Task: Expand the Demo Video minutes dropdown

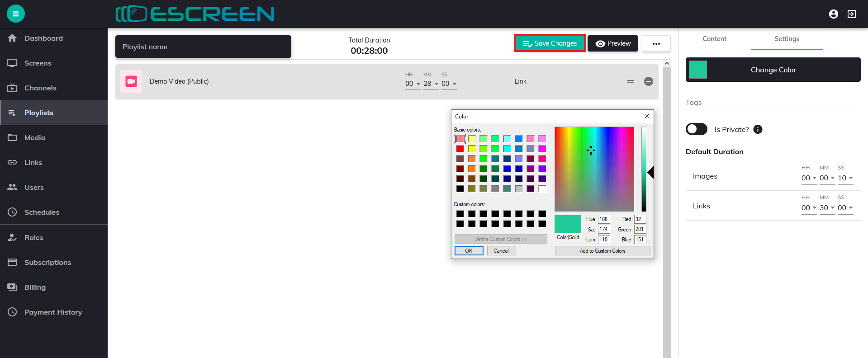Action: (x=431, y=84)
